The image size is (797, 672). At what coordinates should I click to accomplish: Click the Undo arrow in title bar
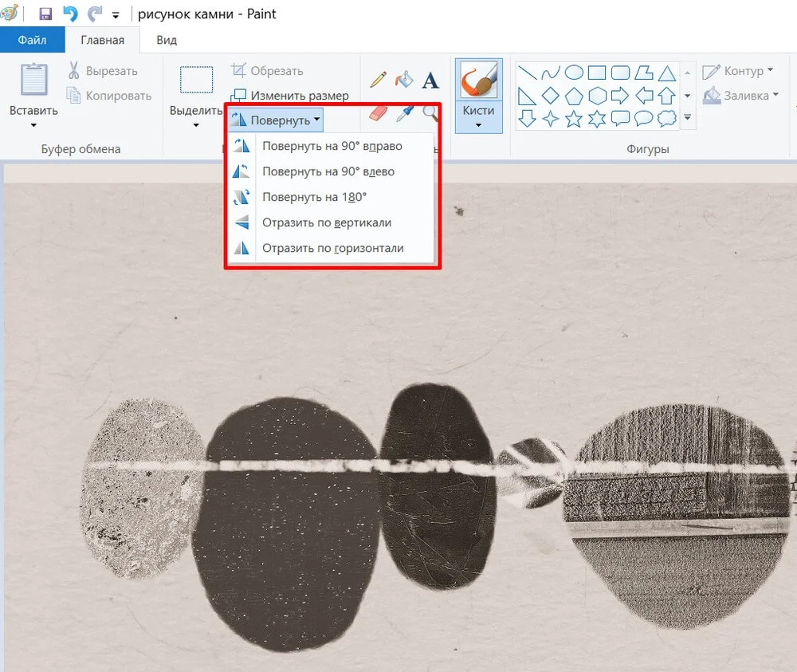pos(69,14)
